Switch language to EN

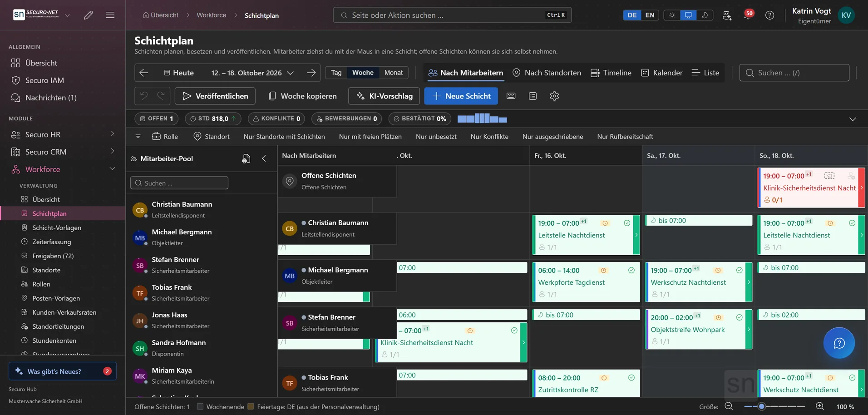click(x=650, y=15)
